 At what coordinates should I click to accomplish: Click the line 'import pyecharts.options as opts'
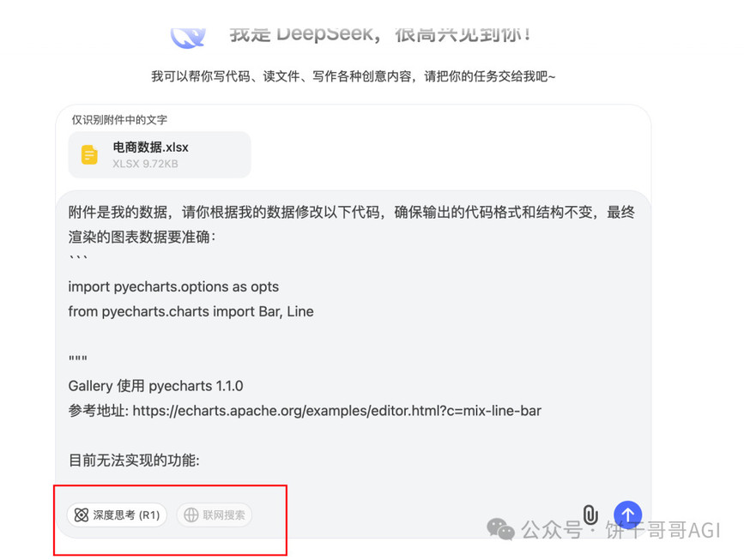(173, 287)
